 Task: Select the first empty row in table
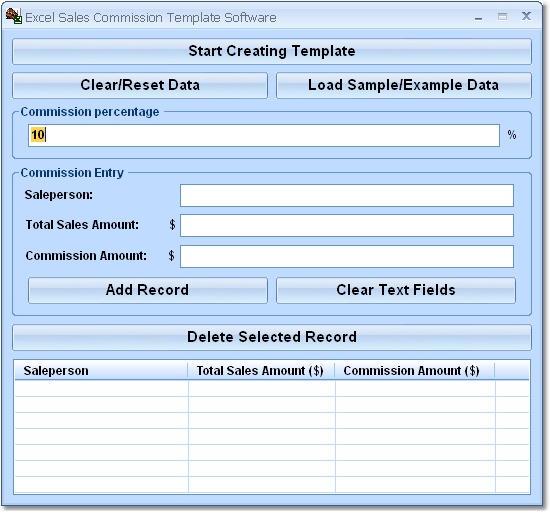[x=272, y=389]
